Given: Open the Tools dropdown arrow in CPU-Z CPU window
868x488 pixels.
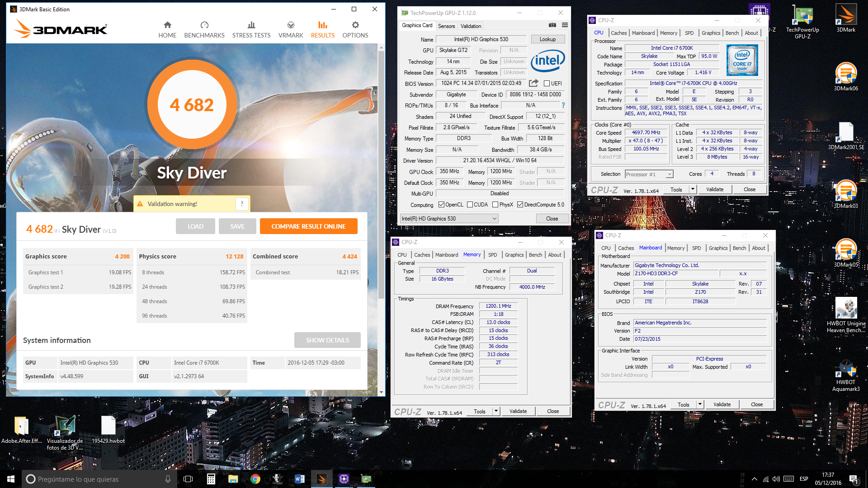Looking at the screenshot, I should [693, 189].
